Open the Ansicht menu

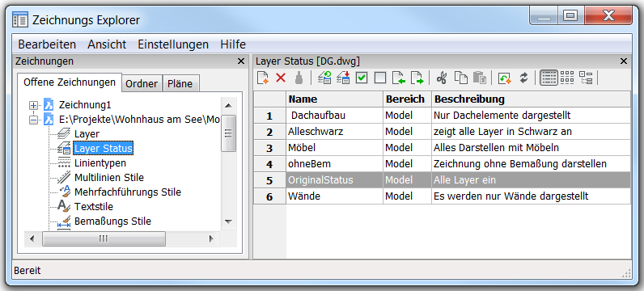point(107,44)
